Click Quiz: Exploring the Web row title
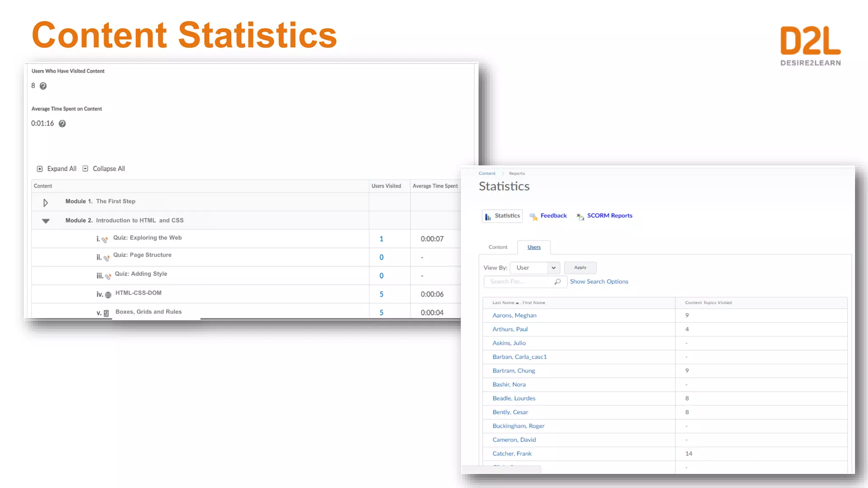This screenshot has width=868, height=488. (147, 238)
